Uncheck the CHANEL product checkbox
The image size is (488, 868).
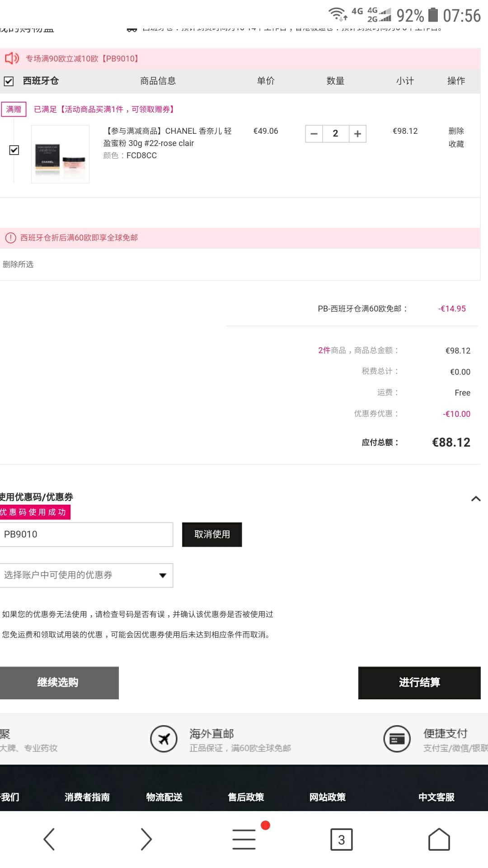click(14, 150)
